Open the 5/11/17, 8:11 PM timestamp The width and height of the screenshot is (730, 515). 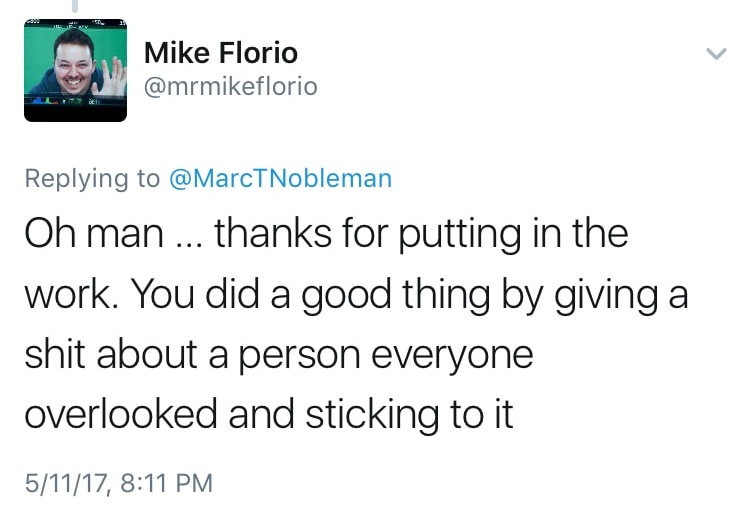(x=118, y=483)
